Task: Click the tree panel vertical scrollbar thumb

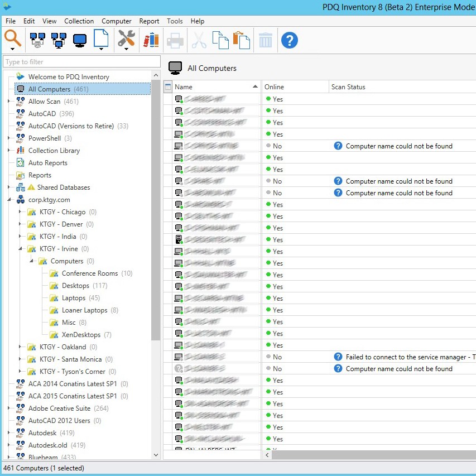Action: point(156,209)
